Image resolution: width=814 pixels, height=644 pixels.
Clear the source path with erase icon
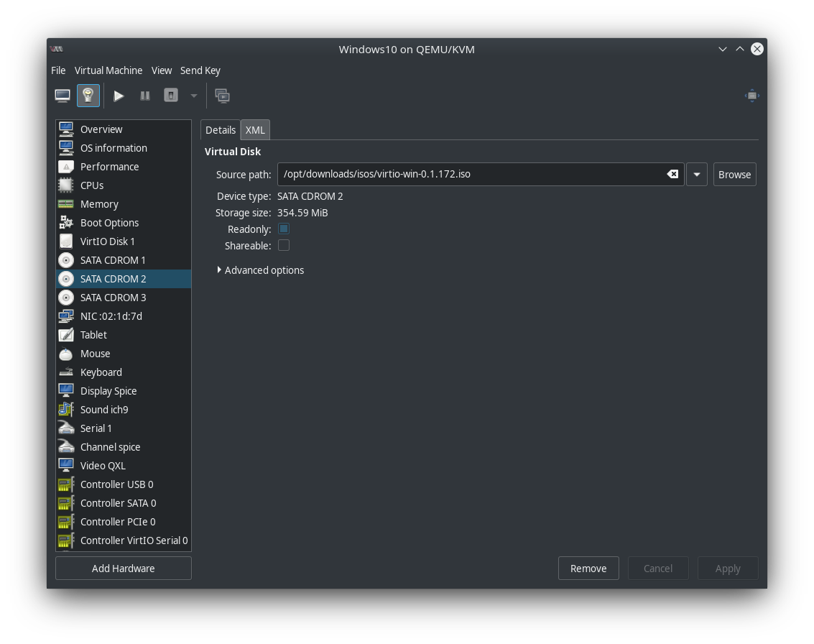[672, 174]
